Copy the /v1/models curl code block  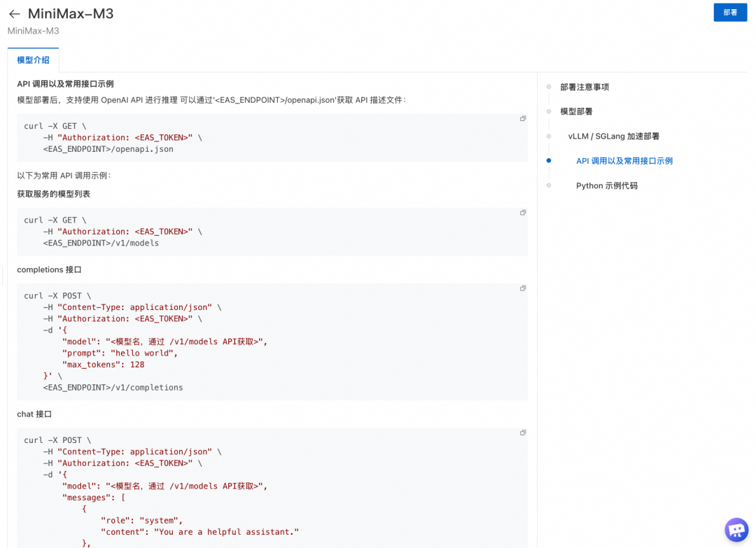[x=523, y=213]
